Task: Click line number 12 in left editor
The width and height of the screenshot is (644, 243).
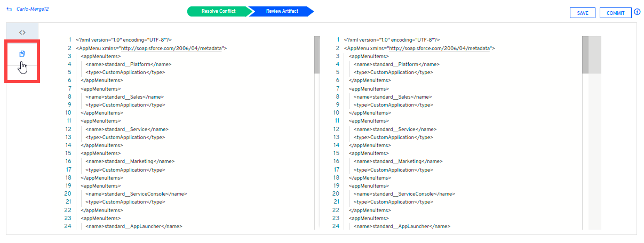Action: (x=68, y=129)
